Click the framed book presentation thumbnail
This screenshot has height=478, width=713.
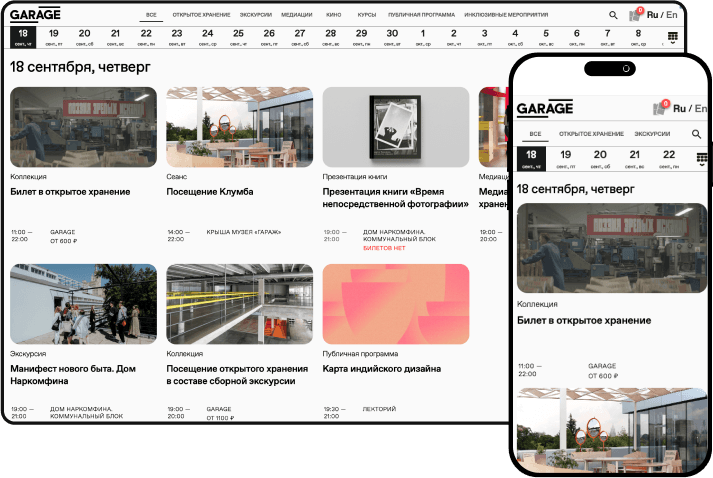pyautogui.click(x=396, y=126)
